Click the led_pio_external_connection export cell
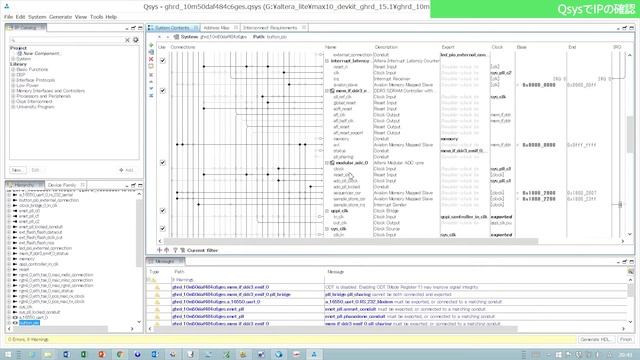This screenshot has height=360, width=640. point(464,55)
